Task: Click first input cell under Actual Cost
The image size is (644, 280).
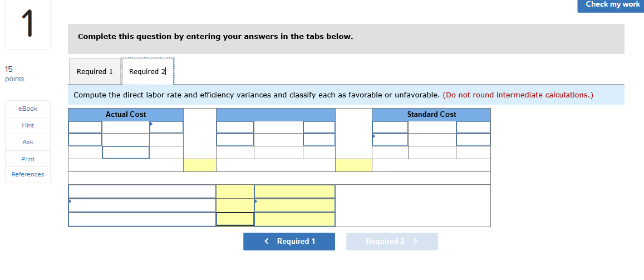Action: tap(85, 127)
